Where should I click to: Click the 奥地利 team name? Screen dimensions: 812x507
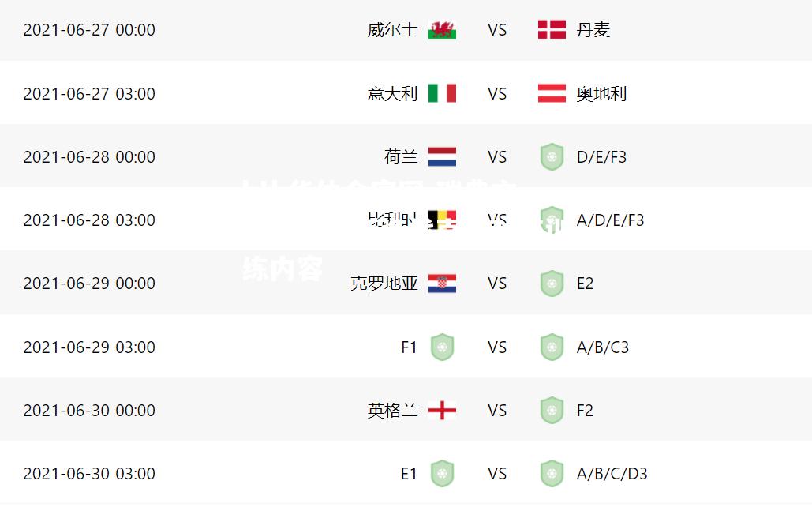click(x=601, y=94)
